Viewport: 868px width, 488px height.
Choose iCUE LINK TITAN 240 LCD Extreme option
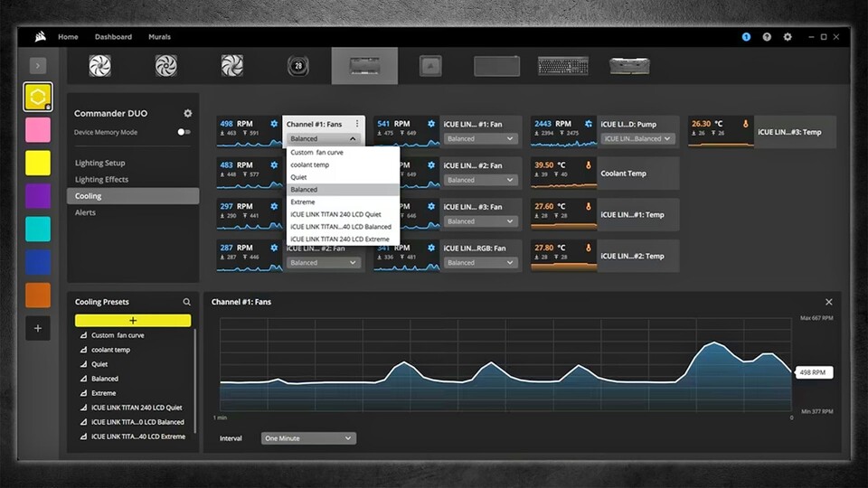(343, 239)
